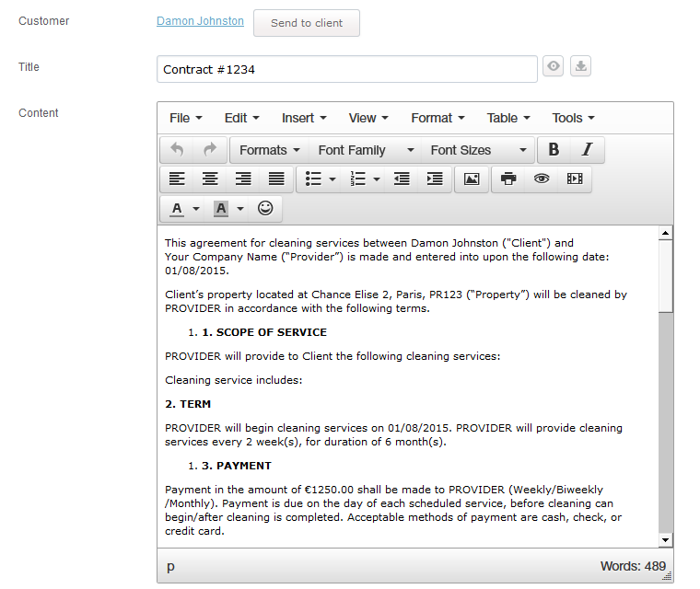
Task: Click Send to client button
Action: pos(307,23)
